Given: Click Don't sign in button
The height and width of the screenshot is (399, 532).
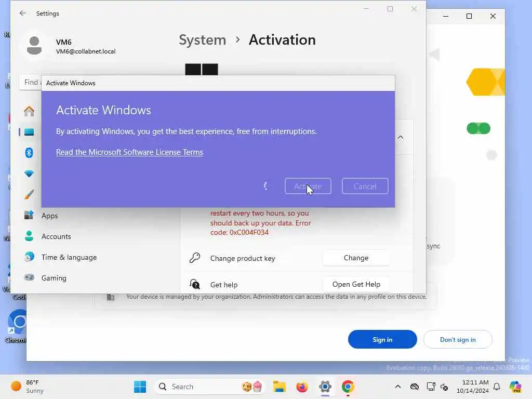Looking at the screenshot, I should pos(458,339).
